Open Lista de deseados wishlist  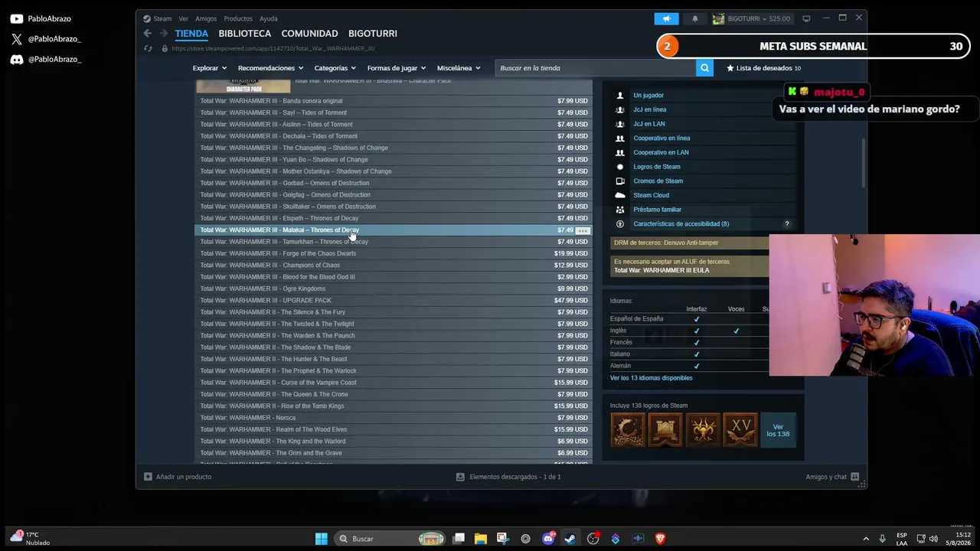[x=763, y=68]
